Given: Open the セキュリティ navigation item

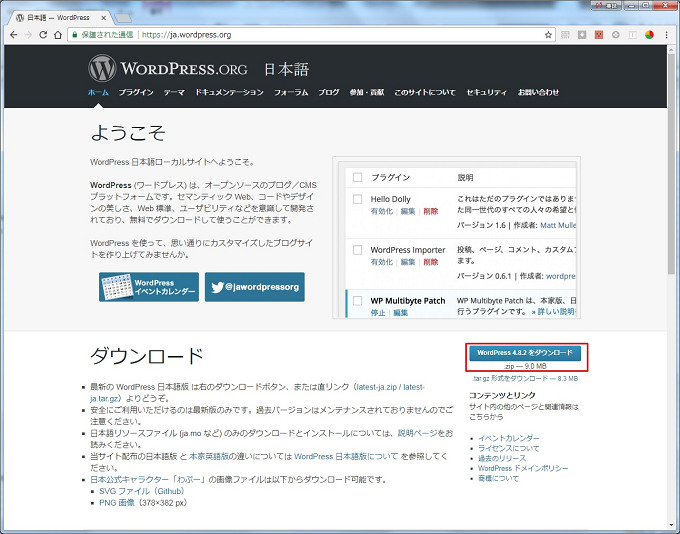Looking at the screenshot, I should pyautogui.click(x=486, y=92).
